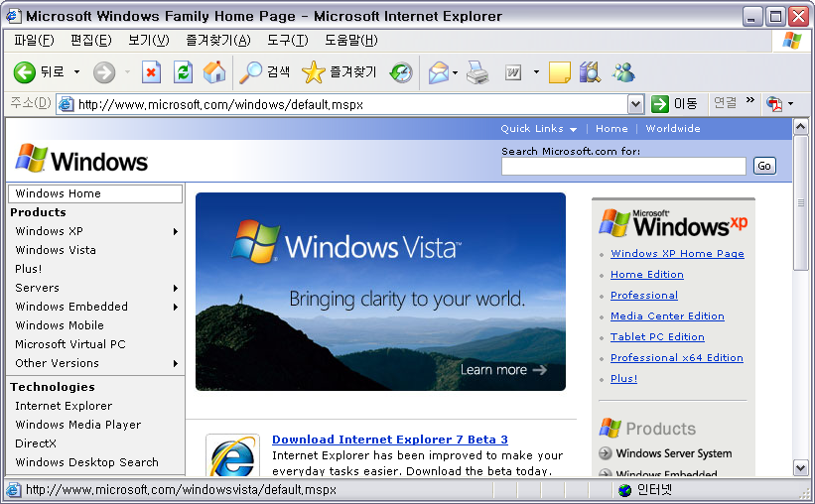Click the Windows XP logo in sidebar
815x504 pixels.
673,223
